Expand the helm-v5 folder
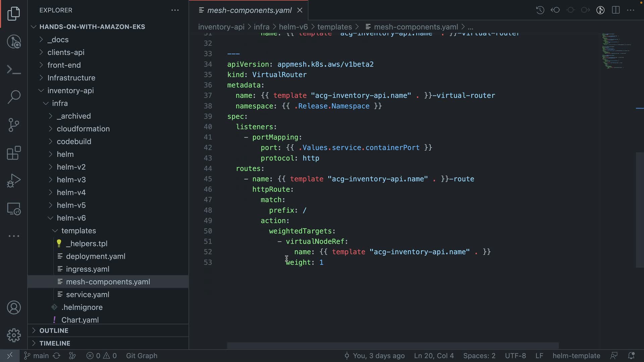Image resolution: width=644 pixels, height=362 pixels. coord(71,205)
